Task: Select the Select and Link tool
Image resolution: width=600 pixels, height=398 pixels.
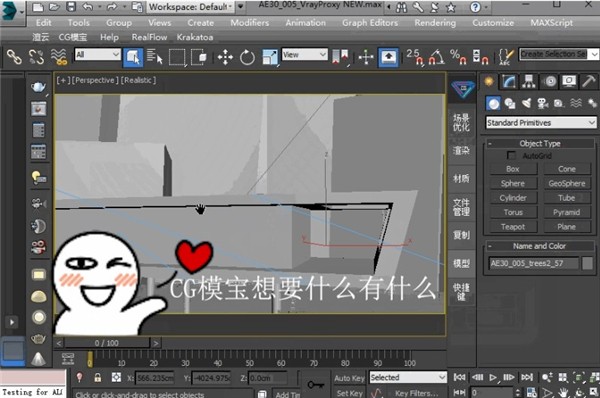Action: click(14, 57)
